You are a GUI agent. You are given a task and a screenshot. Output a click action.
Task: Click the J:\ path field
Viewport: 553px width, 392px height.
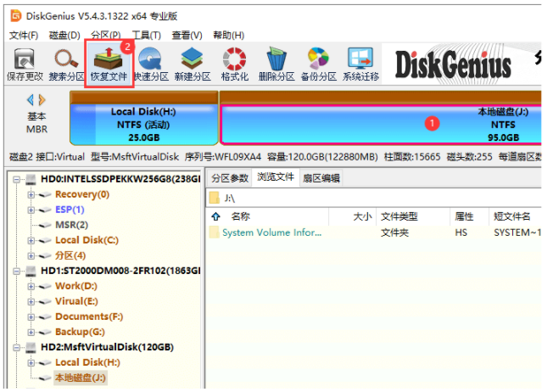pos(374,198)
